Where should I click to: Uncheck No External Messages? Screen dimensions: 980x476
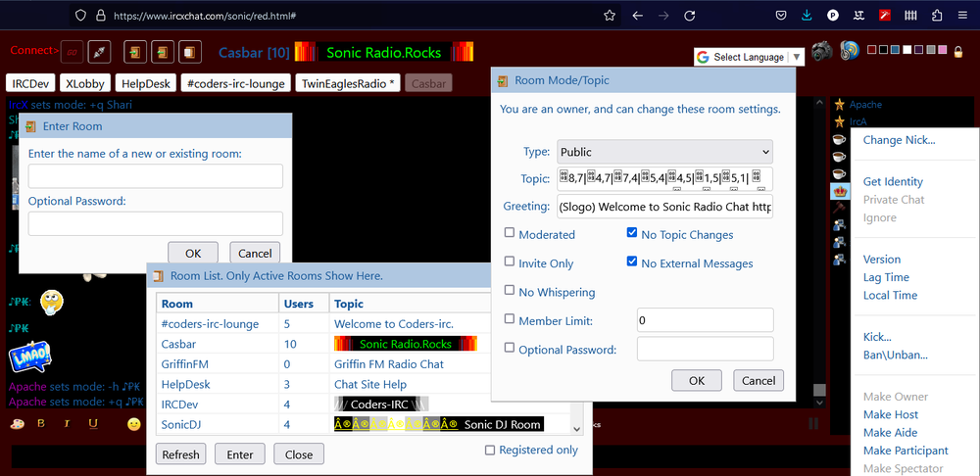632,262
